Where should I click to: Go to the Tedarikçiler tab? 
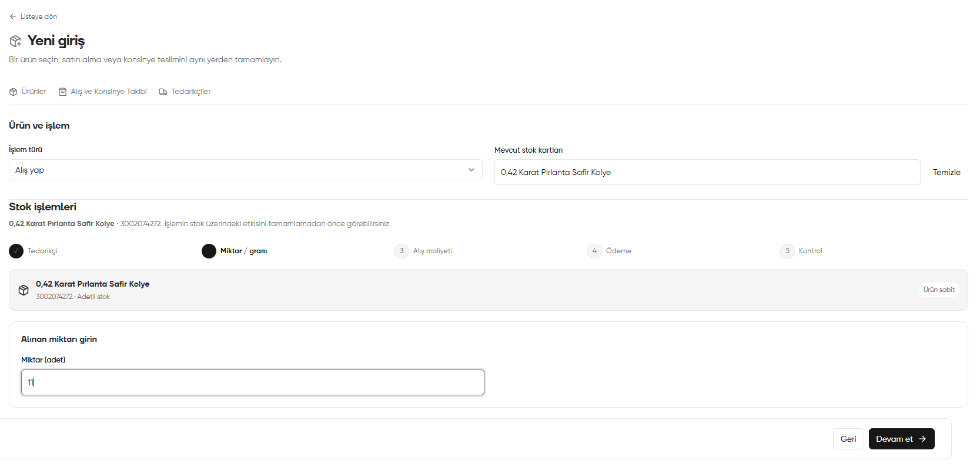(x=185, y=92)
